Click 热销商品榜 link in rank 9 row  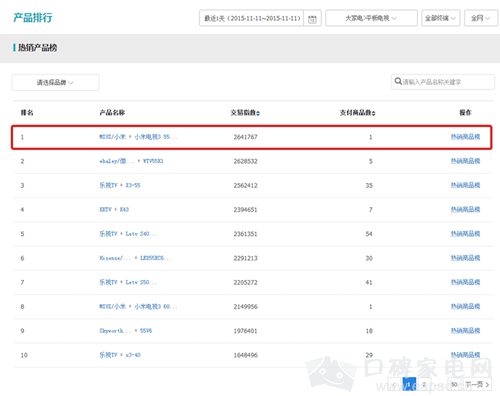pos(465,331)
